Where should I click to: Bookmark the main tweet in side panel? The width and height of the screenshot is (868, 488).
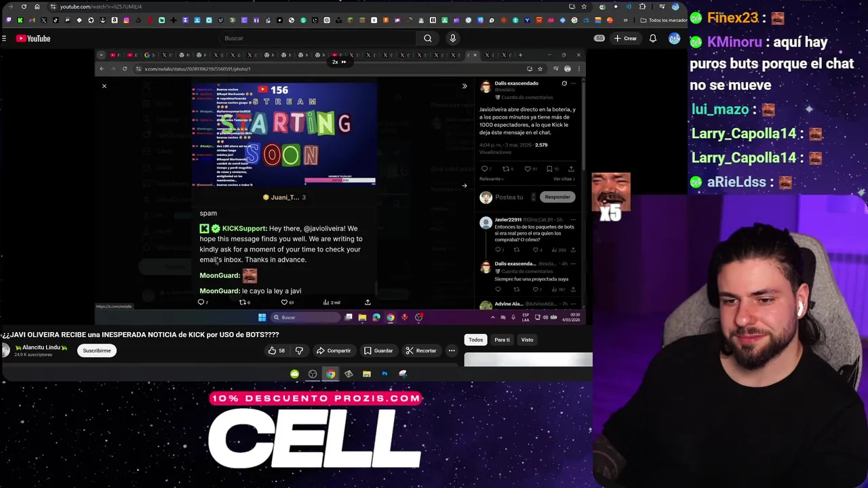click(549, 169)
